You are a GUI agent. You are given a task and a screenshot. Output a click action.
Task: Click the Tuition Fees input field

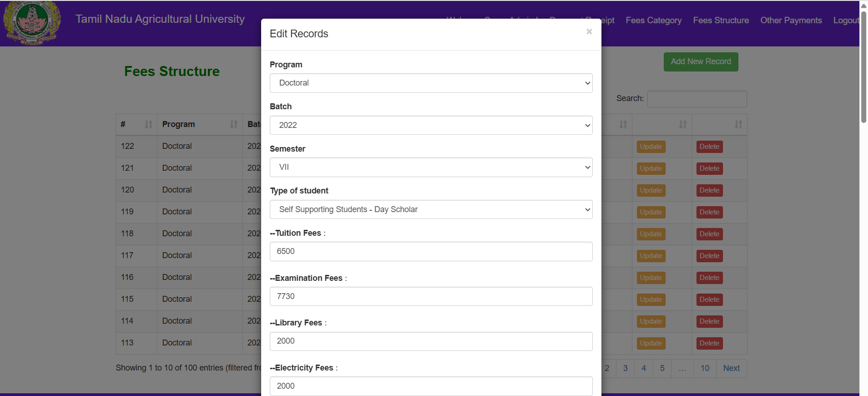coord(431,251)
